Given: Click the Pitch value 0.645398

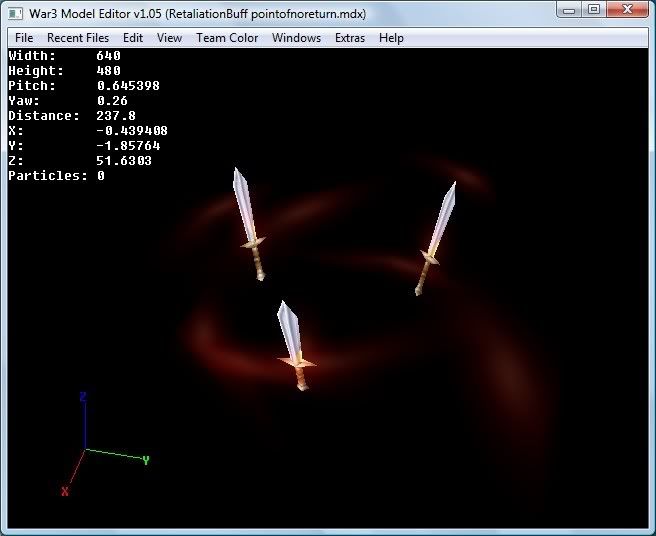Looking at the screenshot, I should click(x=128, y=86).
